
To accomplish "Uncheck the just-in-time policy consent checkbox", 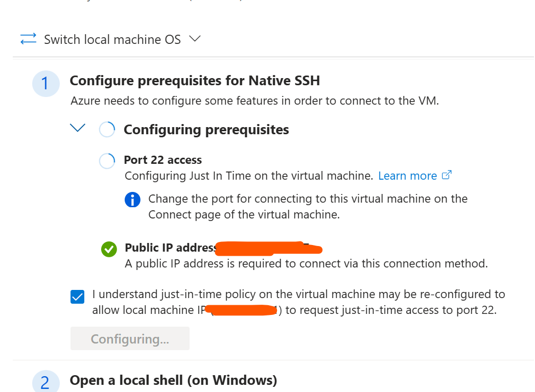I will (x=77, y=296).
